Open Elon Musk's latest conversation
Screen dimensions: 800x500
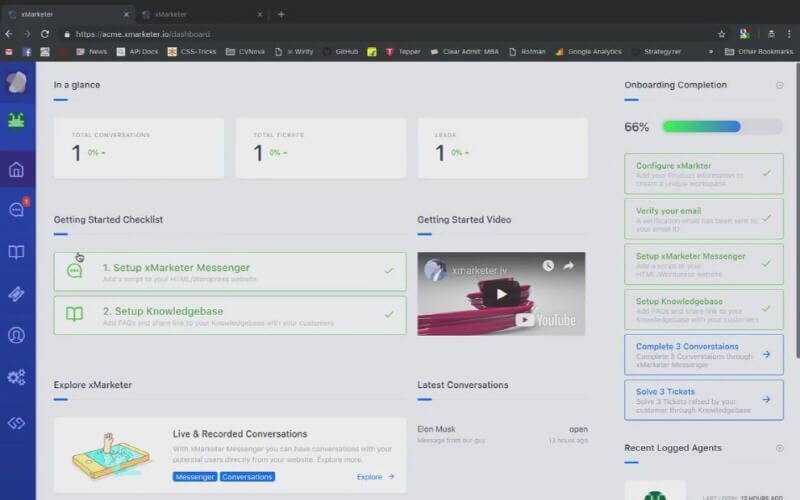(x=502, y=434)
